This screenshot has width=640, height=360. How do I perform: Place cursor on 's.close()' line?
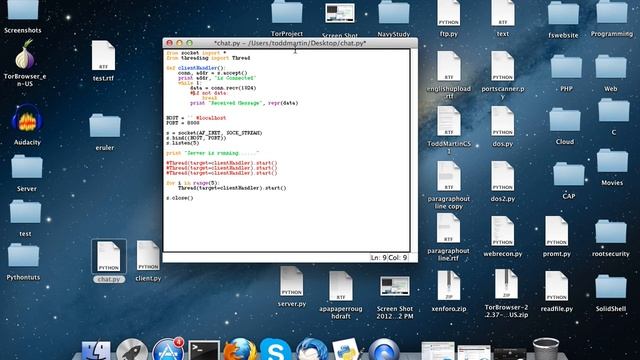coord(180,198)
